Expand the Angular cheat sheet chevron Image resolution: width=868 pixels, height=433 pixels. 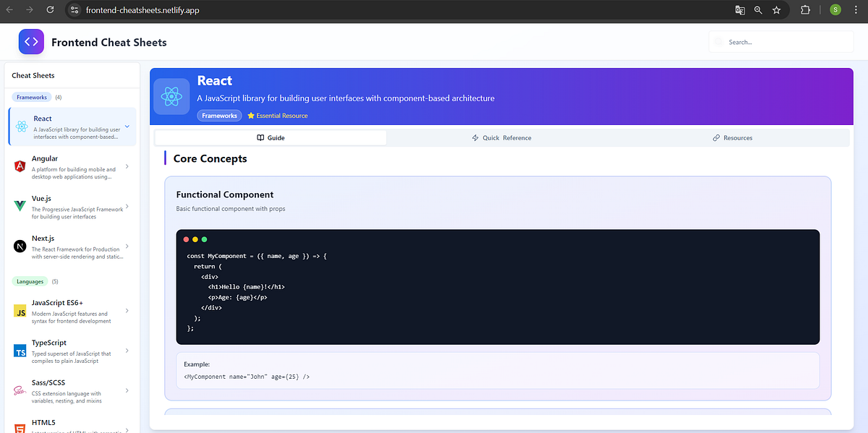tap(127, 165)
